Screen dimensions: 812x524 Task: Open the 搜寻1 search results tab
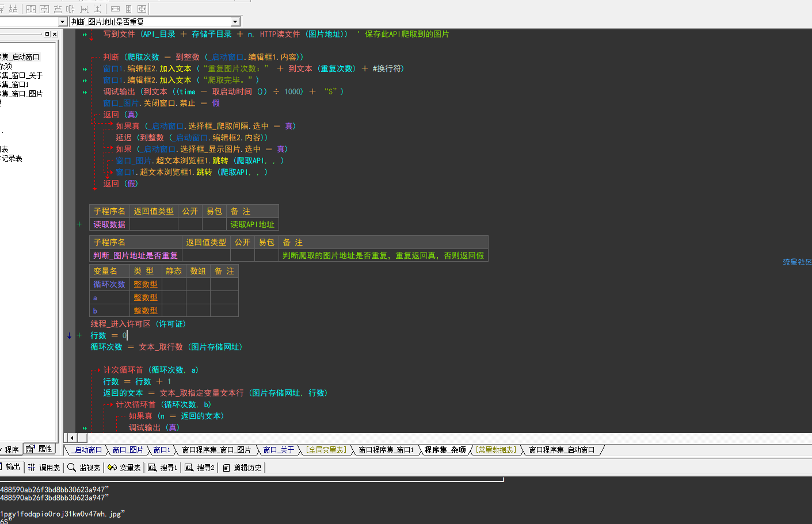(162, 468)
